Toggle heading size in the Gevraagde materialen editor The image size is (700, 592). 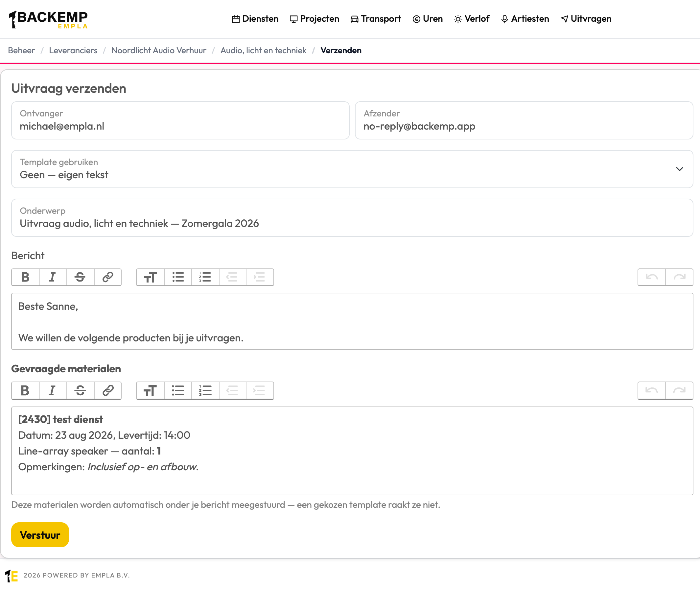150,391
